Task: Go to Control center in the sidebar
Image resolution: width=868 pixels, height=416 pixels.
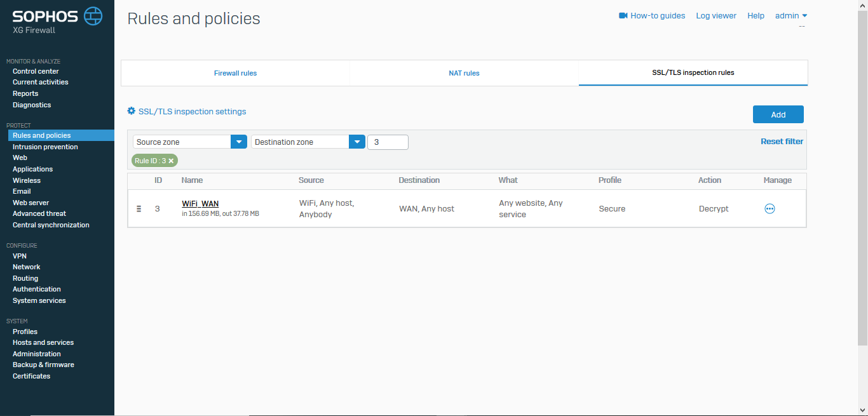Action: pyautogui.click(x=36, y=71)
